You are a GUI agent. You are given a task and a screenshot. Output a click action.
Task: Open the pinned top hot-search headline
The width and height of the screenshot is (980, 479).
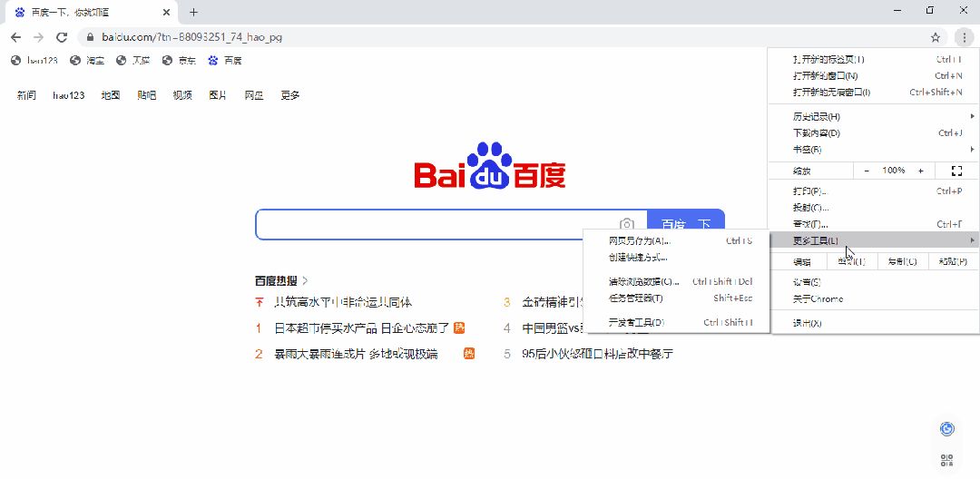(343, 302)
